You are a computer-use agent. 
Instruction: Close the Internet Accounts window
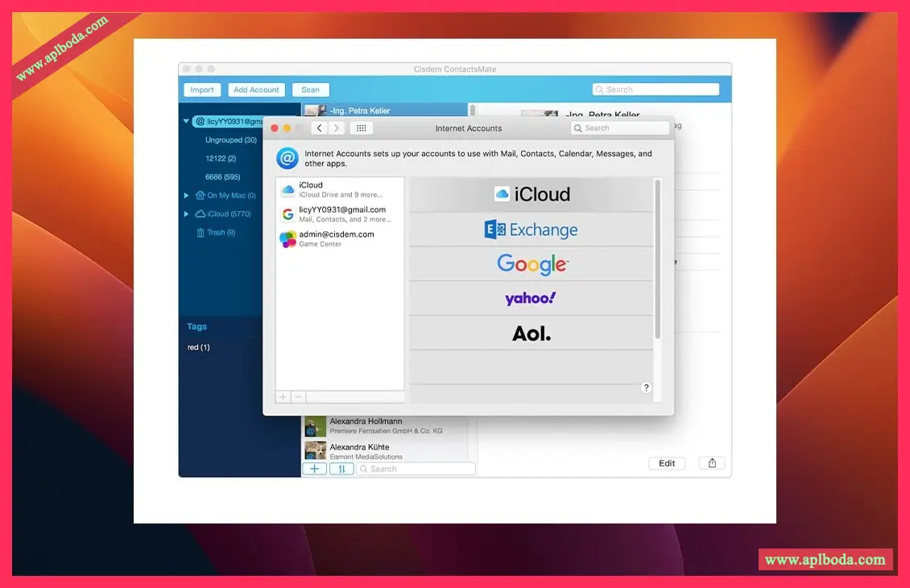click(275, 128)
